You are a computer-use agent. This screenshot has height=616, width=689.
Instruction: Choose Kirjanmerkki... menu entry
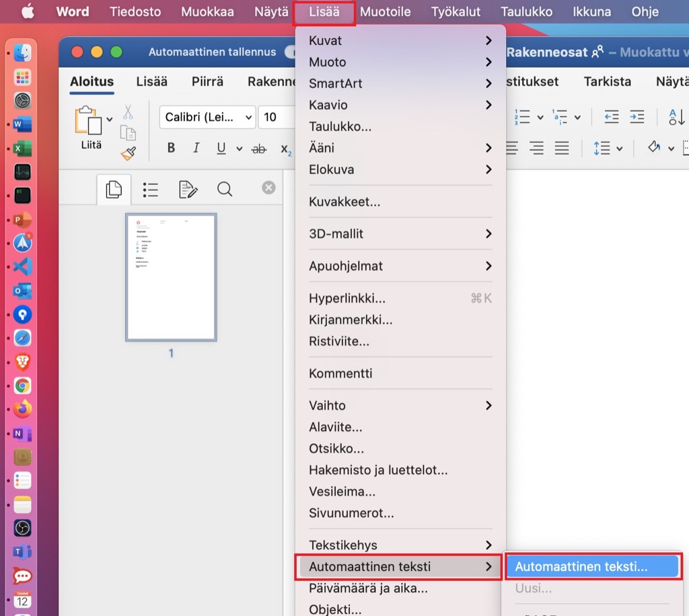point(400,319)
